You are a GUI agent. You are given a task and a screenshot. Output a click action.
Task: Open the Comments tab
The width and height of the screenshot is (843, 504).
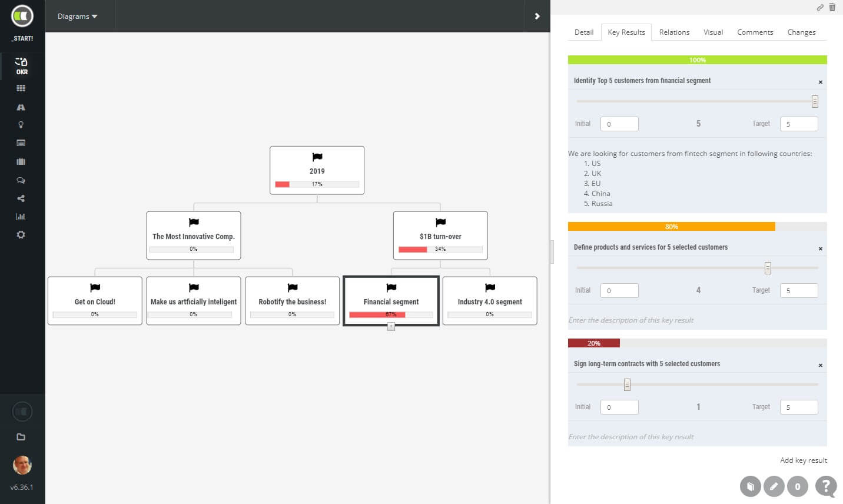pos(755,32)
